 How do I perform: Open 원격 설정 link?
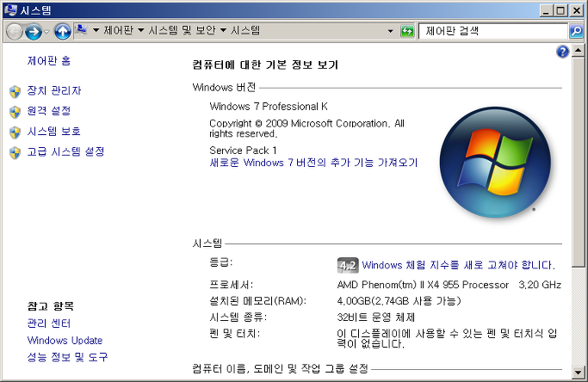pos(49,111)
